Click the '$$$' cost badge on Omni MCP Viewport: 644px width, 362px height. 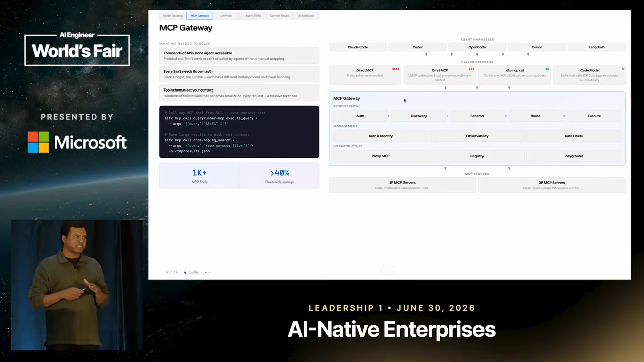[x=471, y=69]
